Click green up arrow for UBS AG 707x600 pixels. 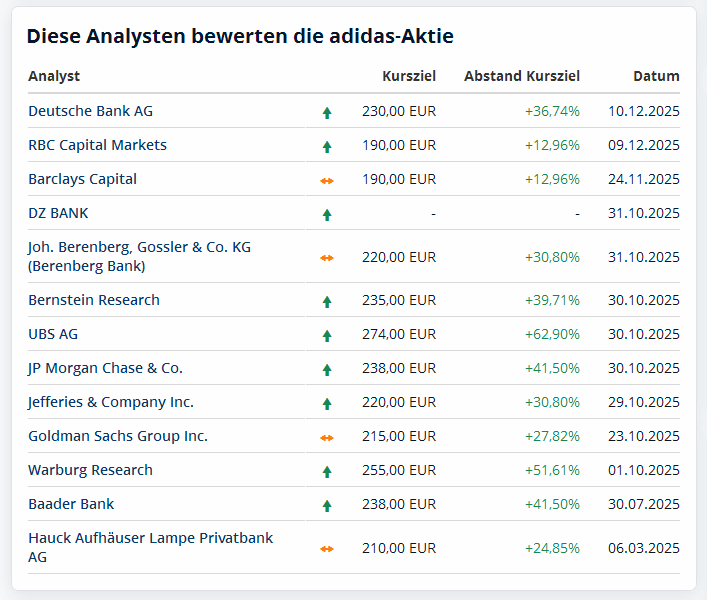coord(327,336)
